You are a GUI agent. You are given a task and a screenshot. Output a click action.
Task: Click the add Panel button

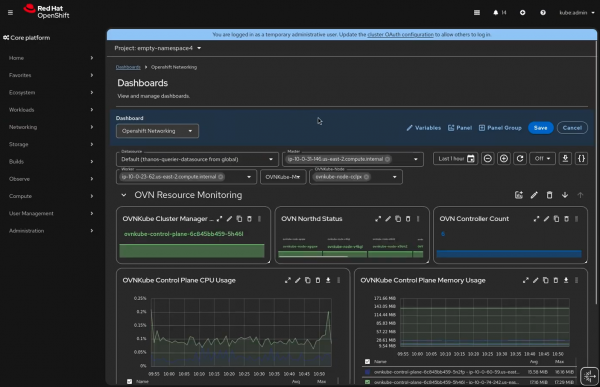[460, 128]
